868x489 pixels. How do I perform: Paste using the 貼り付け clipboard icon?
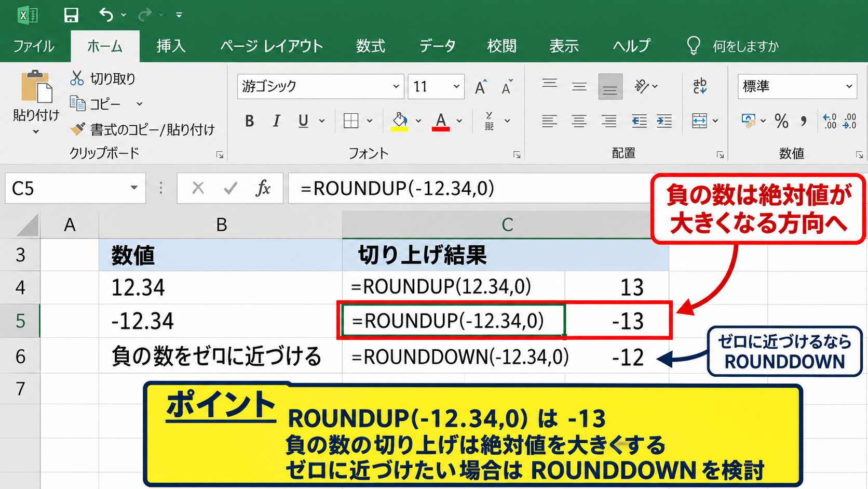coord(36,87)
